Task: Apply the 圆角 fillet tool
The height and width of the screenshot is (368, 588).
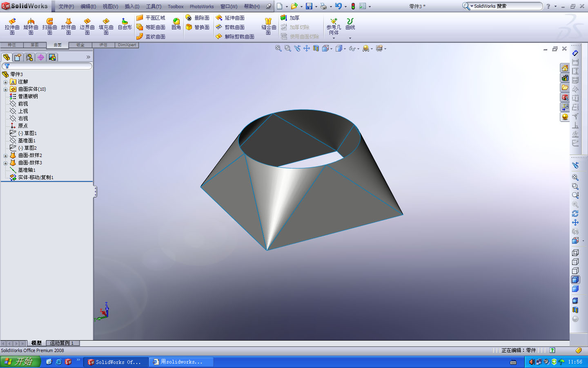Action: coord(176,24)
